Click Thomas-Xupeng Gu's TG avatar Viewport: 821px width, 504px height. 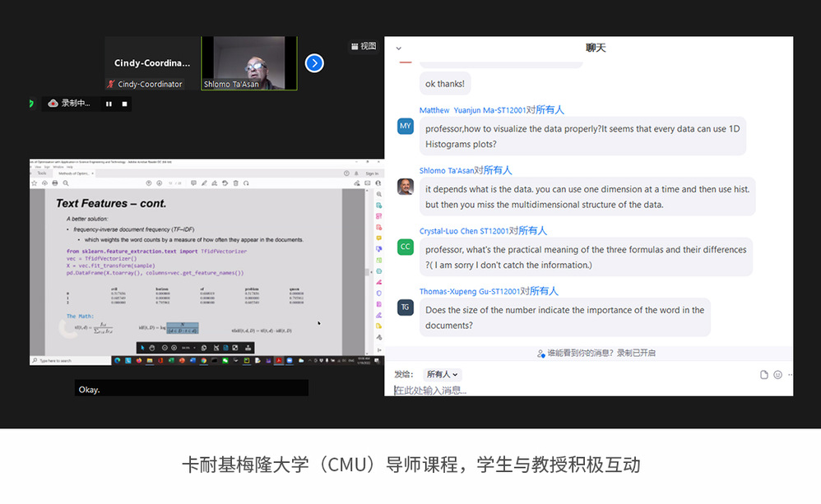click(x=406, y=307)
